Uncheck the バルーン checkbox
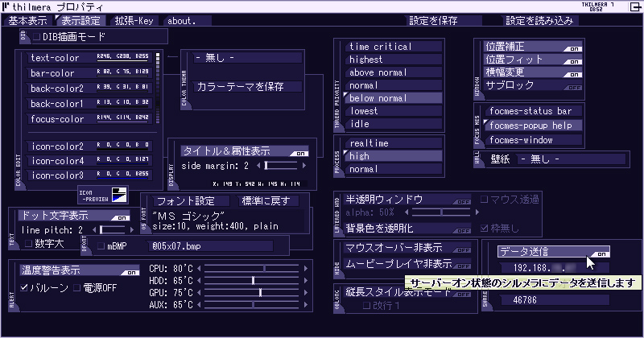 pos(24,288)
